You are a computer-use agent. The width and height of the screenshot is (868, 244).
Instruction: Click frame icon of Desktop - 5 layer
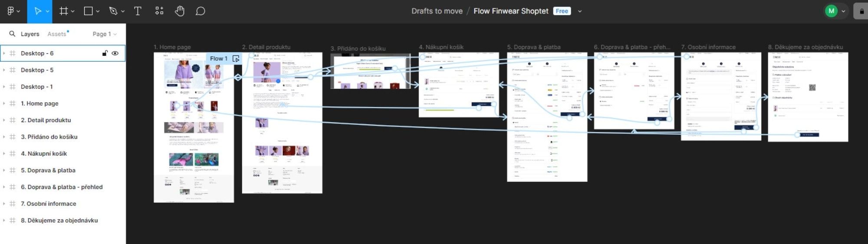point(13,70)
